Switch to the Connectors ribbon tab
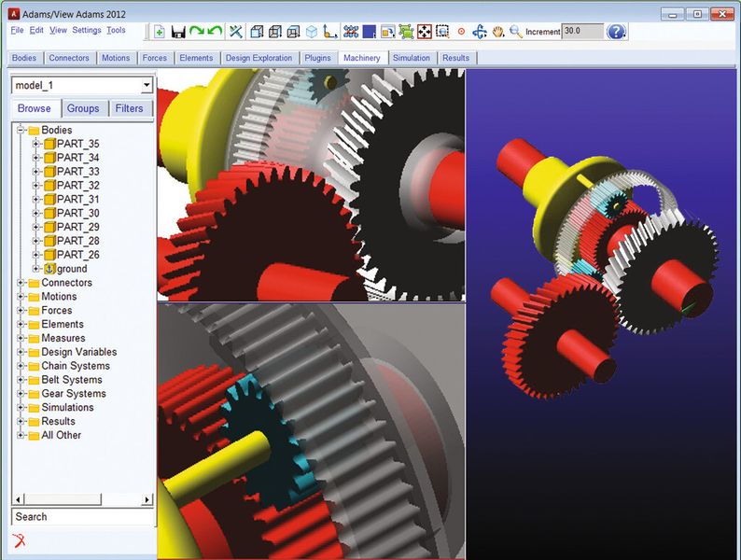The height and width of the screenshot is (560, 741). tap(69, 58)
